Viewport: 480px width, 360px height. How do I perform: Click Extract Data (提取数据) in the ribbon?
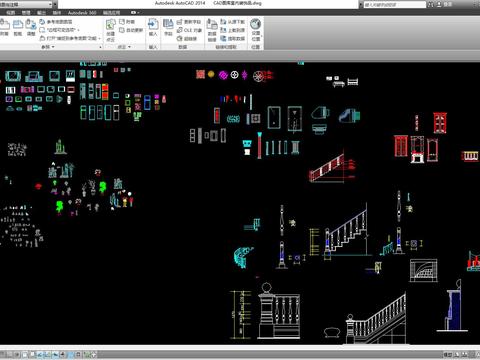point(233,39)
